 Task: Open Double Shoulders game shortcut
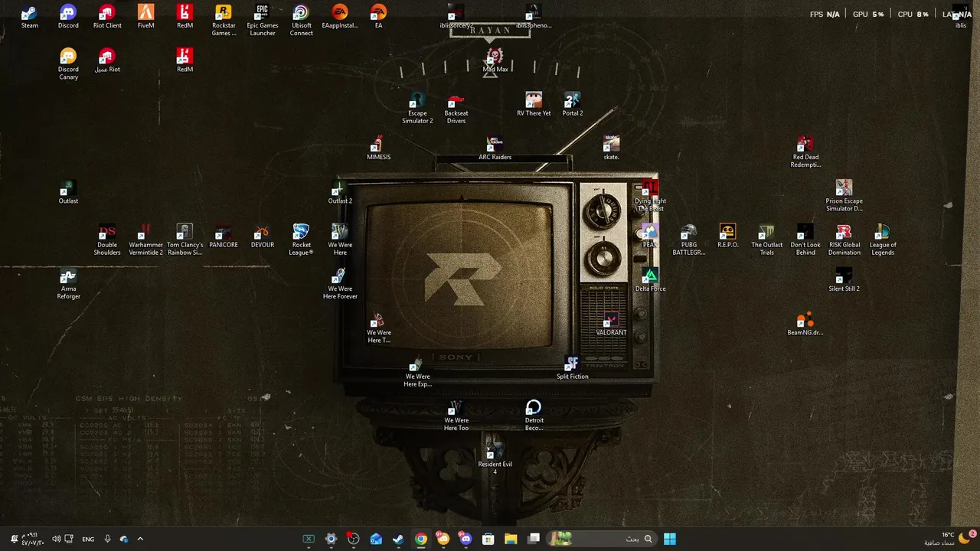(x=107, y=240)
